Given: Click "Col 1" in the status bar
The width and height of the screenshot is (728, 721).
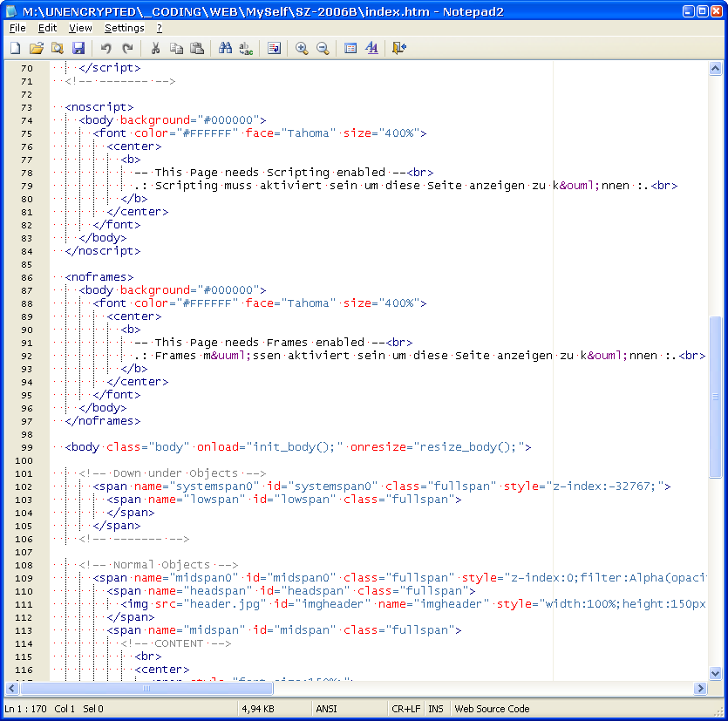Looking at the screenshot, I should 65,709.
